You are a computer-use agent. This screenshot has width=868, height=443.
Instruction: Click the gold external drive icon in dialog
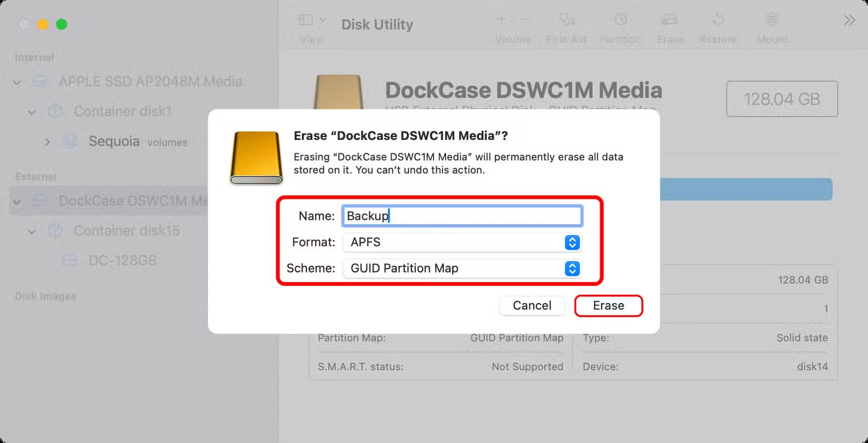(x=256, y=158)
